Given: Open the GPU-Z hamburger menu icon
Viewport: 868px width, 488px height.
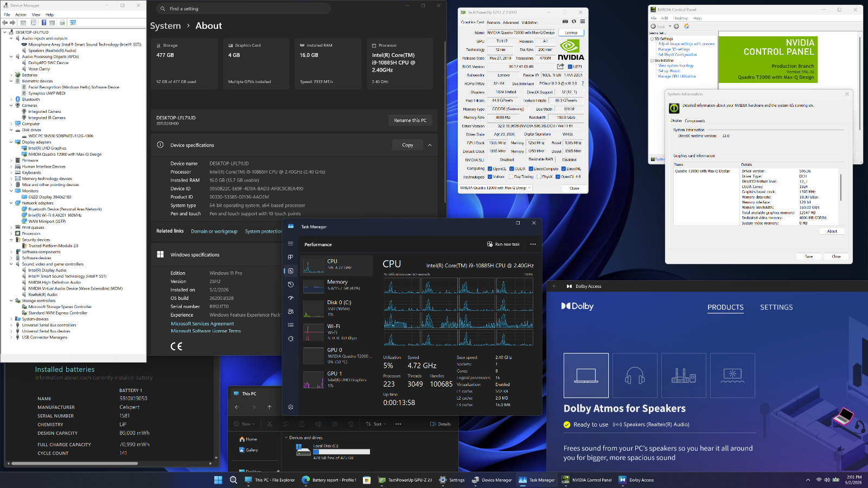Looking at the screenshot, I should click(x=583, y=22).
